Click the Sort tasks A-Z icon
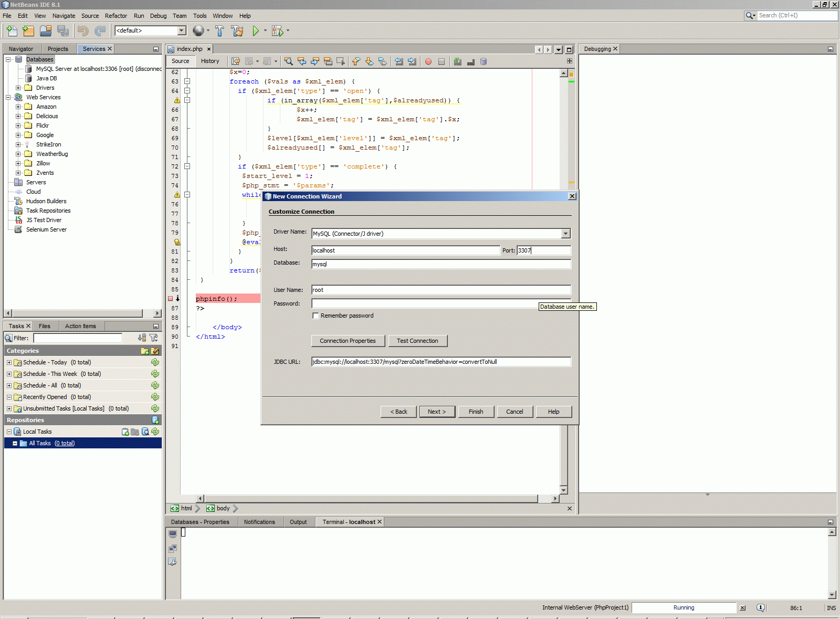The width and height of the screenshot is (840, 619). point(142,338)
